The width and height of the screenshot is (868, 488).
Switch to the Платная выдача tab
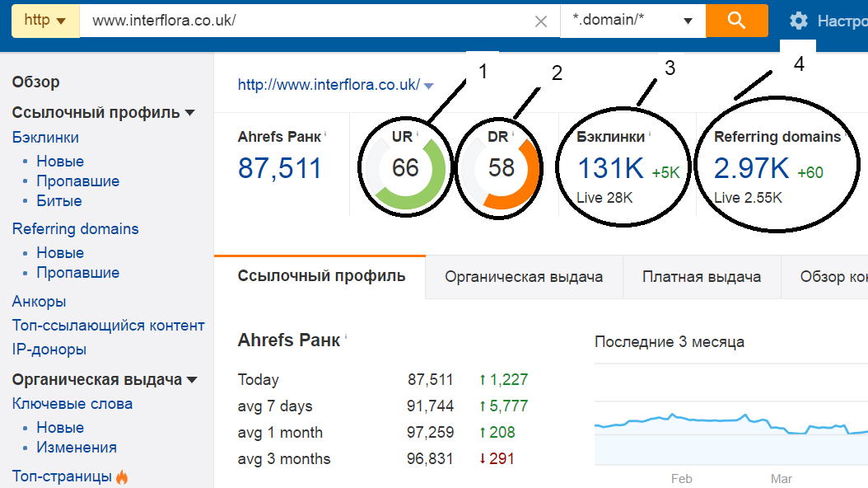click(702, 277)
